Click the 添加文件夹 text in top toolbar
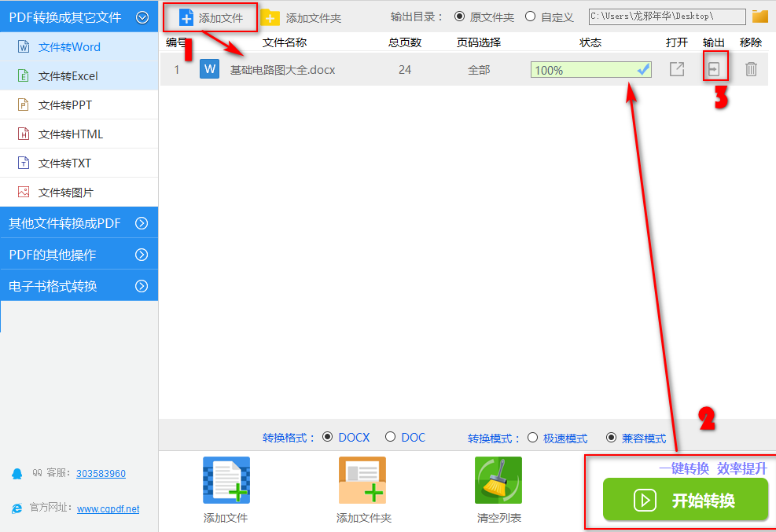Viewport: 776px width, 532px height. point(313,18)
